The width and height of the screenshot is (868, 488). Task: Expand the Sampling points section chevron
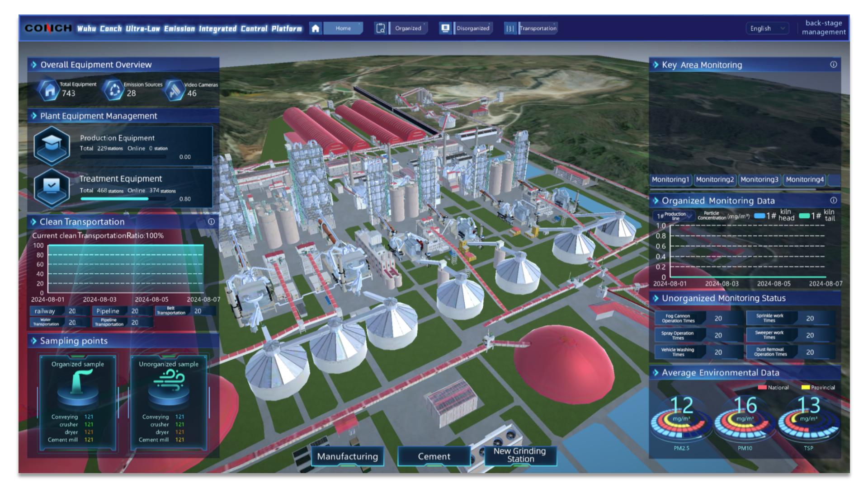click(34, 341)
